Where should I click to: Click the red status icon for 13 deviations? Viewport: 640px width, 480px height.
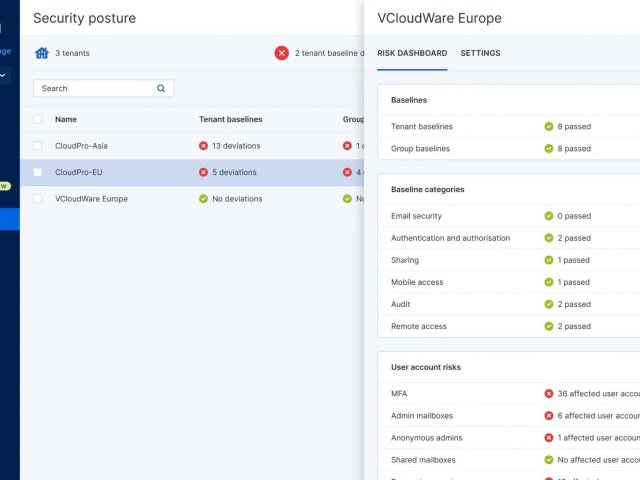pyautogui.click(x=203, y=146)
